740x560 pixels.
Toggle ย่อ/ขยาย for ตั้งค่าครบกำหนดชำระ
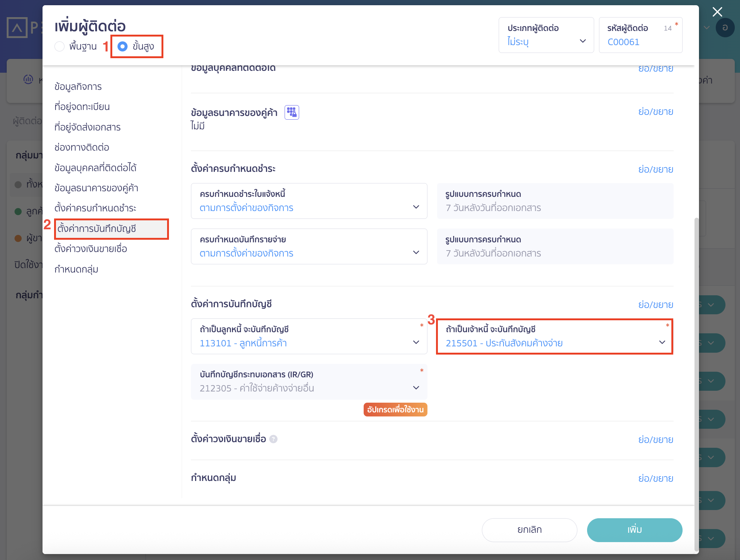655,169
